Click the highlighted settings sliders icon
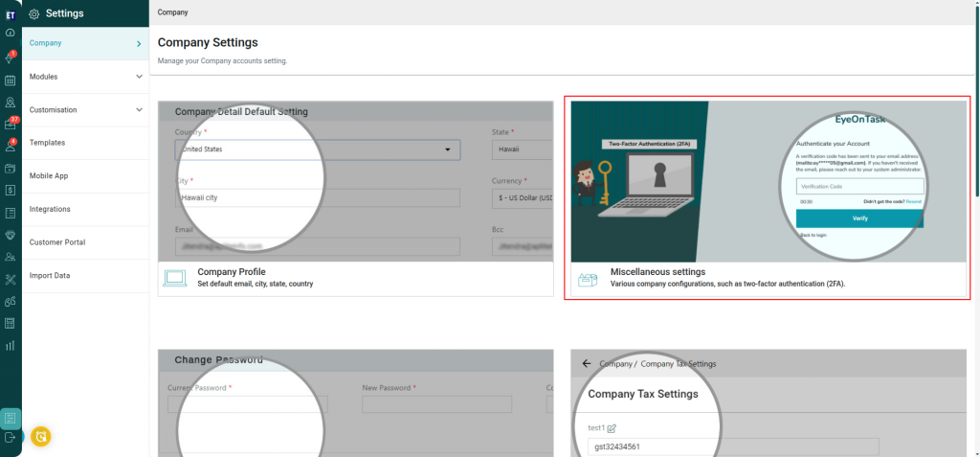The height and width of the screenshot is (457, 980). click(11, 418)
